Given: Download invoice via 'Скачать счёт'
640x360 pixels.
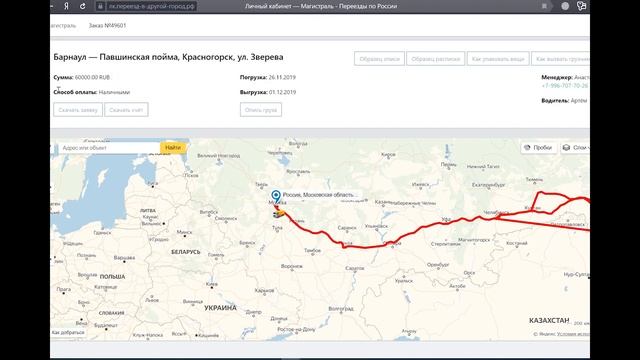Looking at the screenshot, I should [126, 110].
